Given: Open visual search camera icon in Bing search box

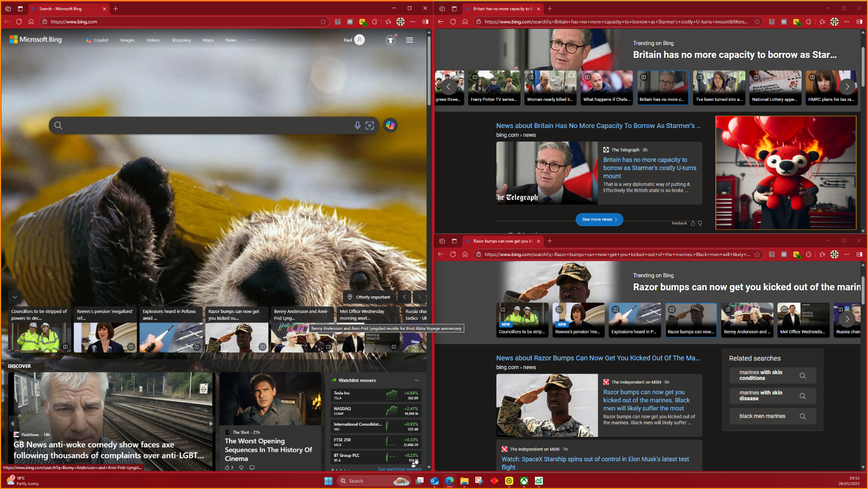Looking at the screenshot, I should (370, 125).
